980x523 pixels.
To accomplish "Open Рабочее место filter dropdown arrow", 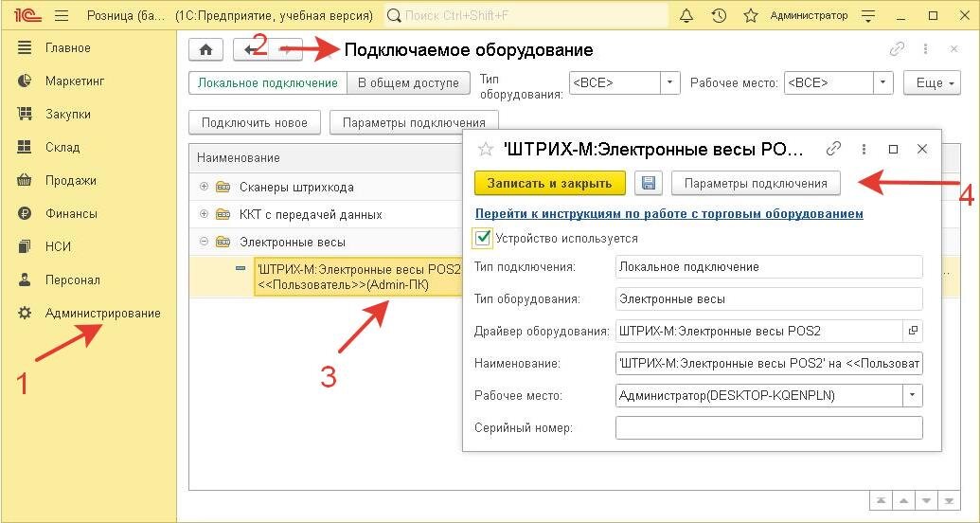I will pyautogui.click(x=883, y=82).
